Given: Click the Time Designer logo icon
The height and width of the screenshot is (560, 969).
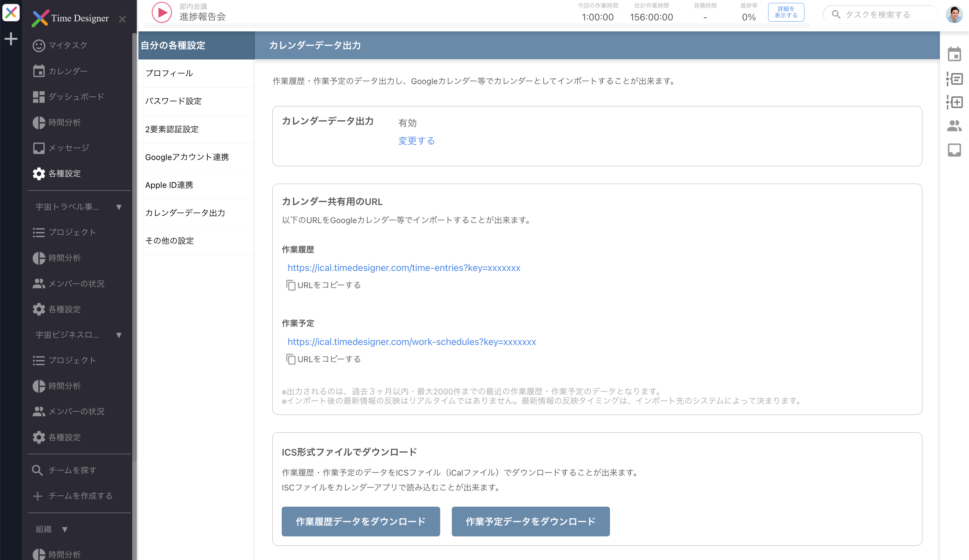Looking at the screenshot, I should click(x=40, y=18).
